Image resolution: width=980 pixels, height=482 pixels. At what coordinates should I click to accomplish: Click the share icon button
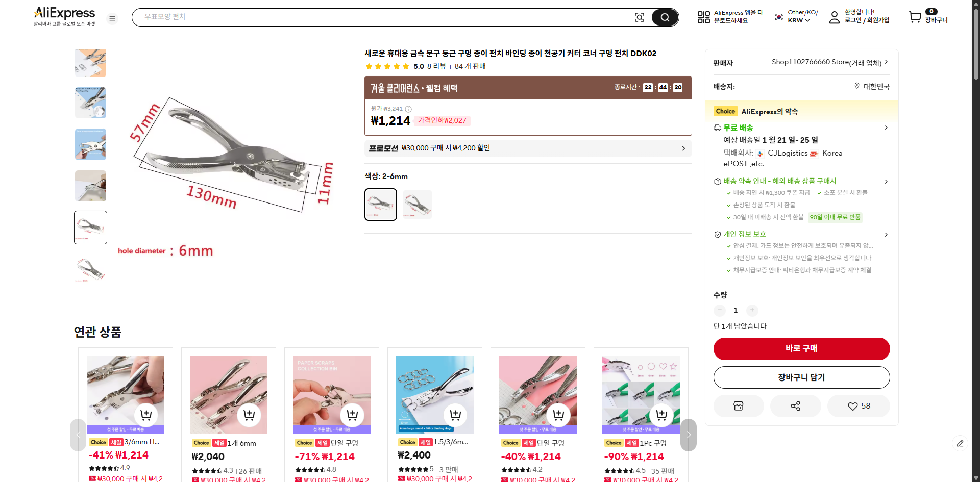click(x=795, y=406)
